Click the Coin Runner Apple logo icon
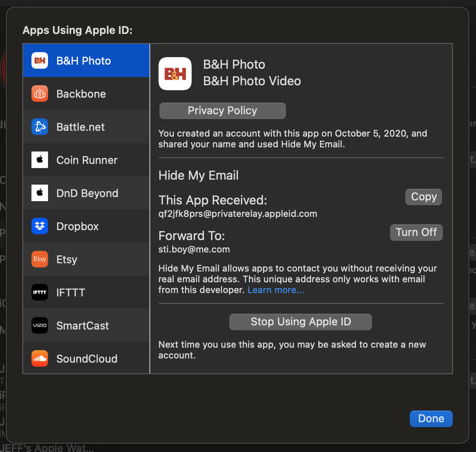Viewport: 476px width, 452px height. coord(40,160)
